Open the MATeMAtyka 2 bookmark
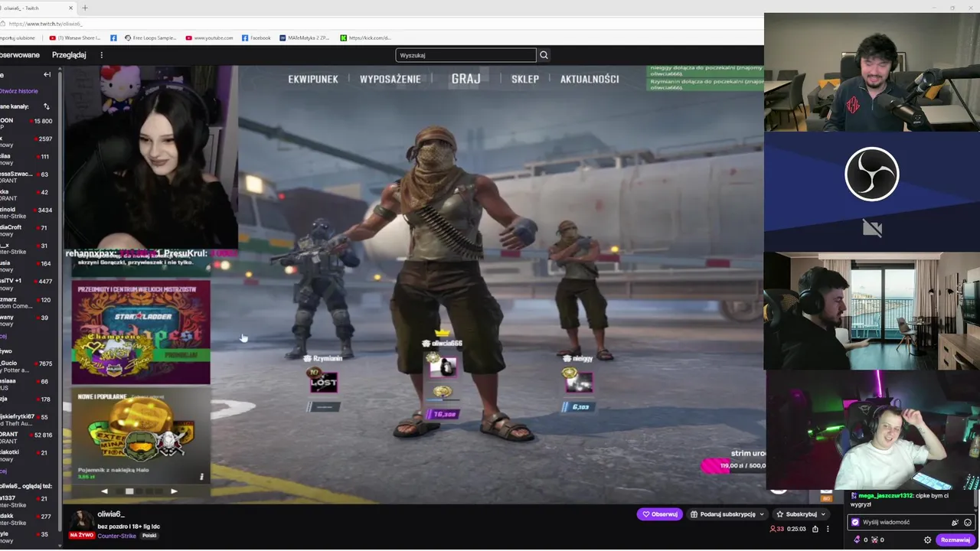 [305, 37]
